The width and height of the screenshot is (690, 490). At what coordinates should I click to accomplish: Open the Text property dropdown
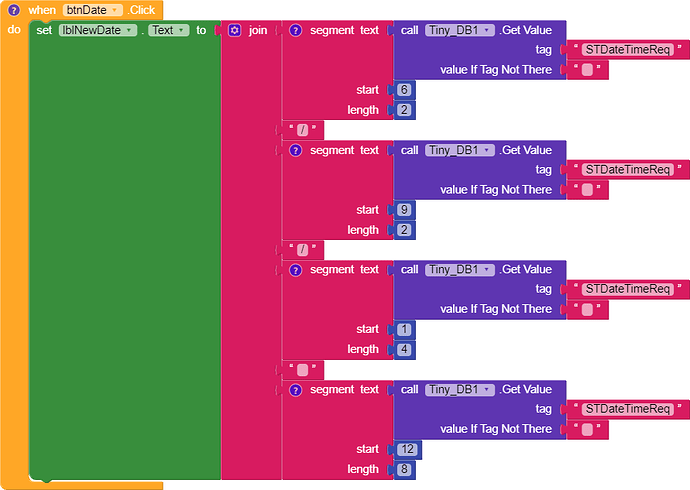[x=169, y=30]
